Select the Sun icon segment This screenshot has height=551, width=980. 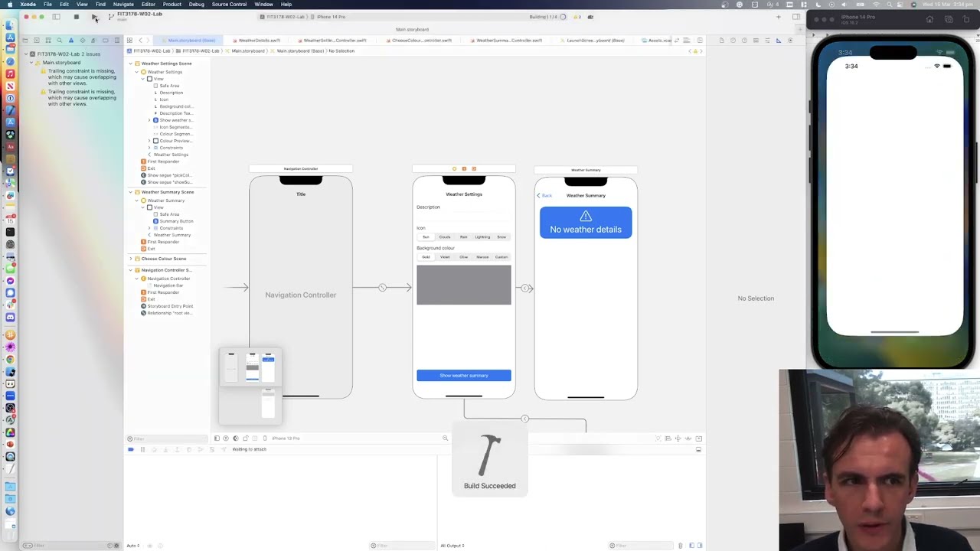click(x=426, y=237)
